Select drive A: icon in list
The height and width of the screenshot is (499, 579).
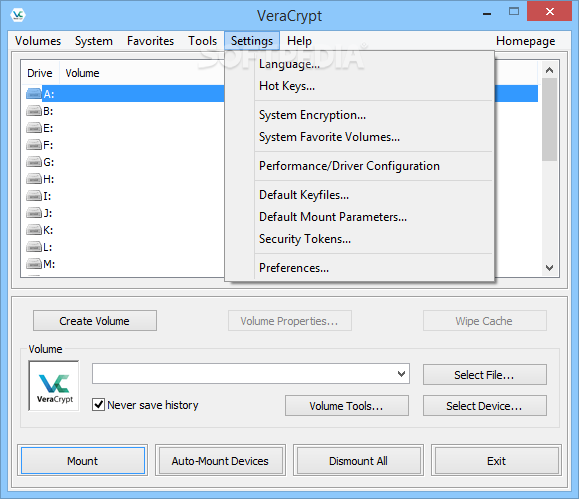point(34,94)
